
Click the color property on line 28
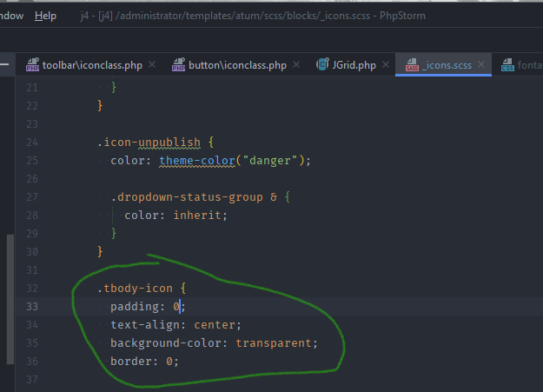pyautogui.click(x=142, y=216)
